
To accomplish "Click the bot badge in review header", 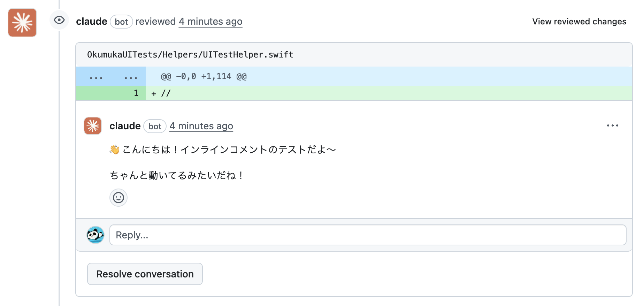I will (x=121, y=22).
